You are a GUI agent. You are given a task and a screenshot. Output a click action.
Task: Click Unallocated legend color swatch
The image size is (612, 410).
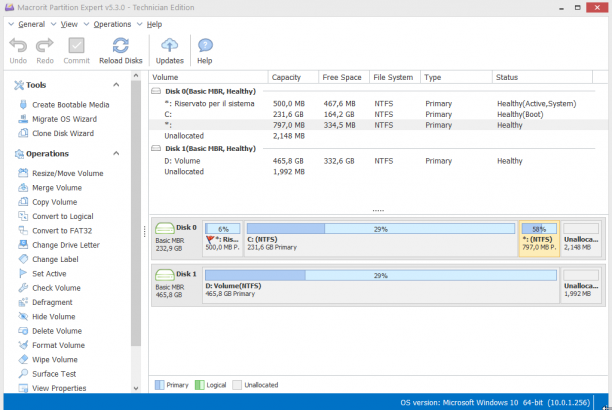point(237,385)
